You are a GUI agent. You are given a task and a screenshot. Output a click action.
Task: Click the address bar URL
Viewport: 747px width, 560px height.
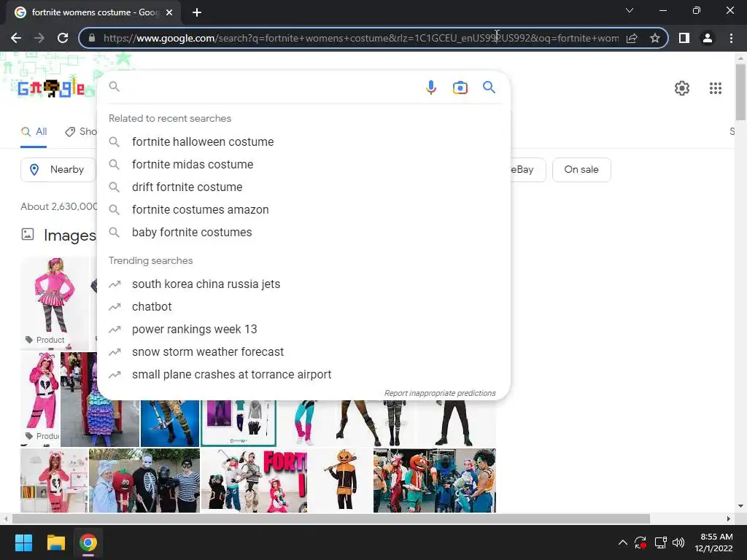click(x=360, y=38)
